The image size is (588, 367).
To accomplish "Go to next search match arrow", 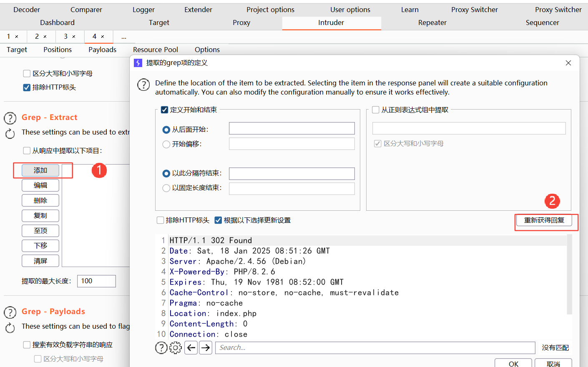I will tap(206, 347).
